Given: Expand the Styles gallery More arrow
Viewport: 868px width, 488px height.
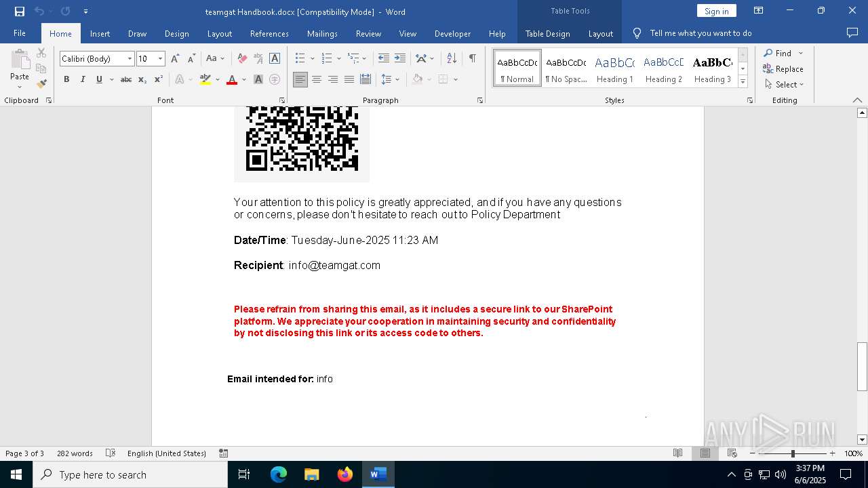Looking at the screenshot, I should (x=743, y=82).
